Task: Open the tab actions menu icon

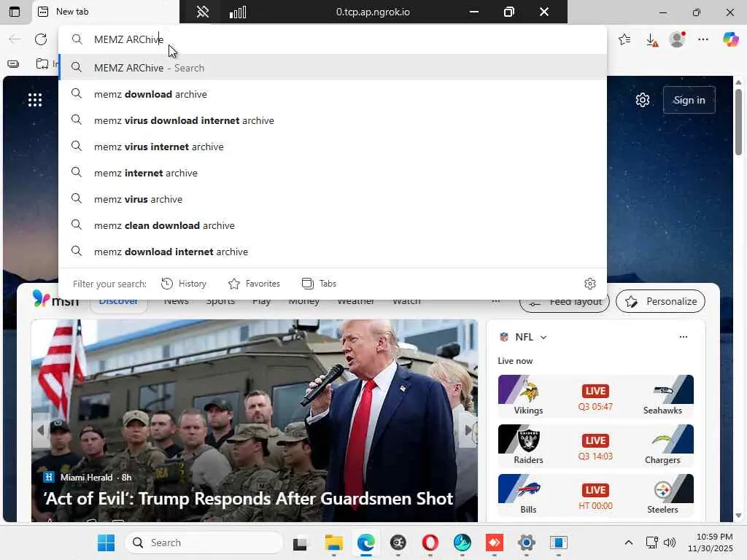Action: [15, 12]
